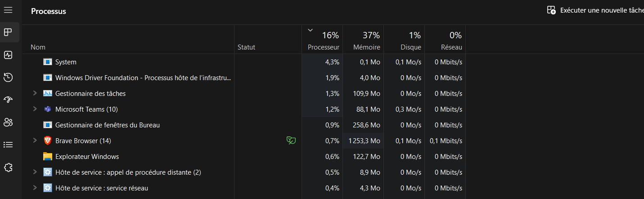
Task: Expand the Microsoft Teams (10) process group
Action: coord(35,109)
